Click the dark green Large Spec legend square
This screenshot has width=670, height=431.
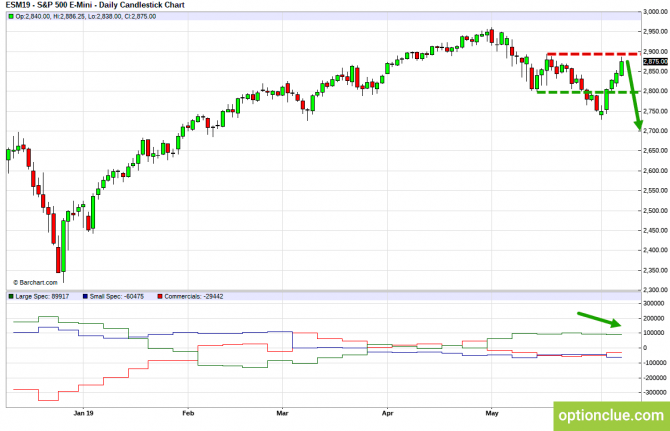tap(11, 296)
